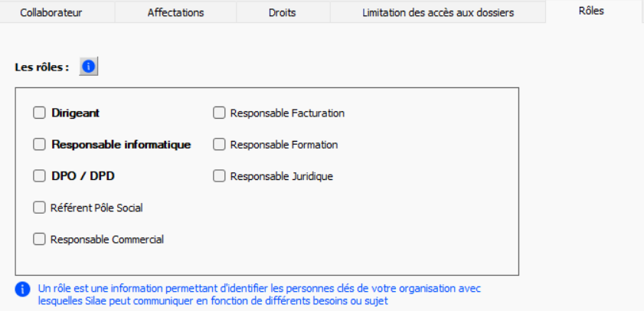Tick the Dirigeant checkbox
Viewport: 644px width, 311px height.
(x=39, y=113)
